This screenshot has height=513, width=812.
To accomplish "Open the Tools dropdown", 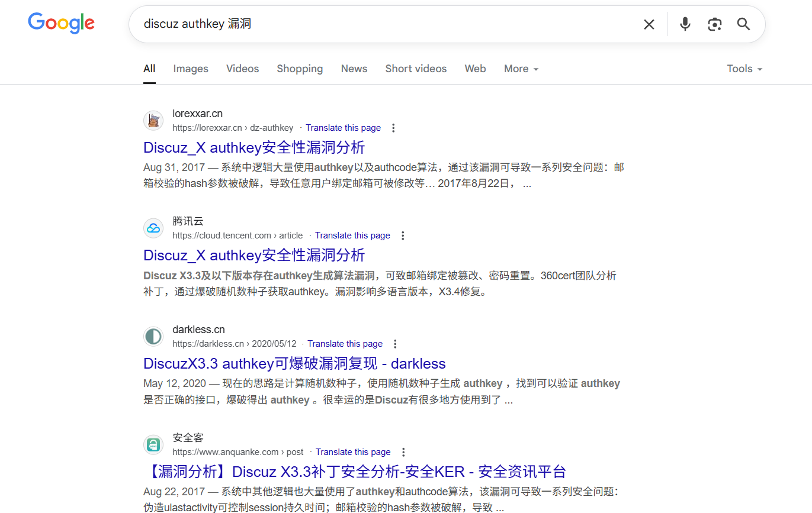I will (x=744, y=69).
